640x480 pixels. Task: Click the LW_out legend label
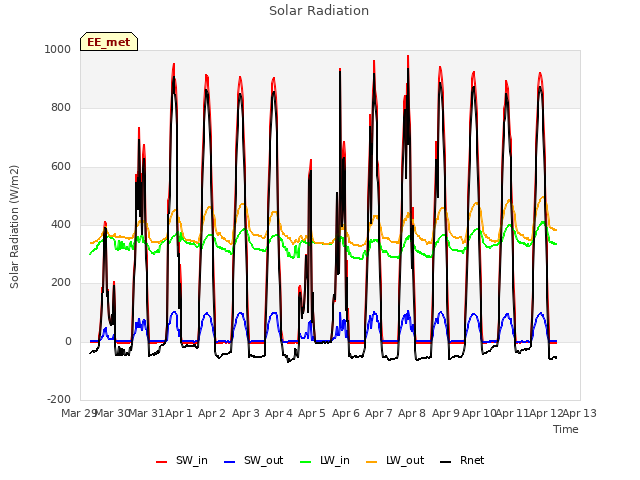pos(405,460)
